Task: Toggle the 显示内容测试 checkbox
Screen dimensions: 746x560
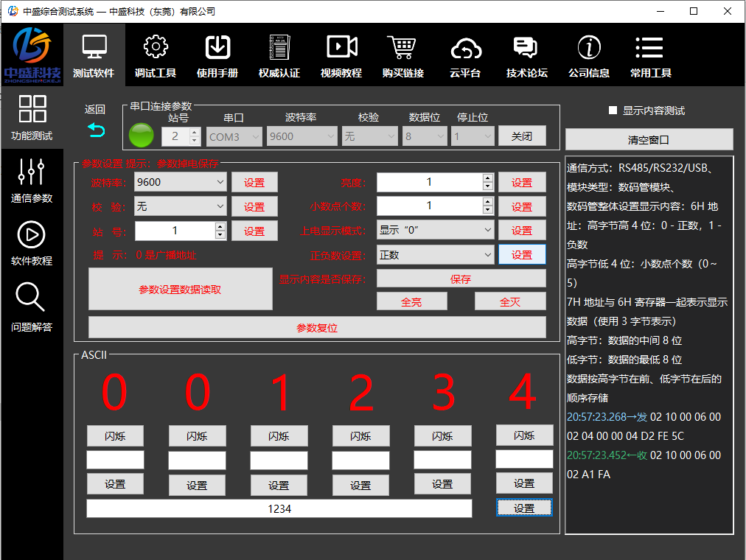Action: click(613, 111)
